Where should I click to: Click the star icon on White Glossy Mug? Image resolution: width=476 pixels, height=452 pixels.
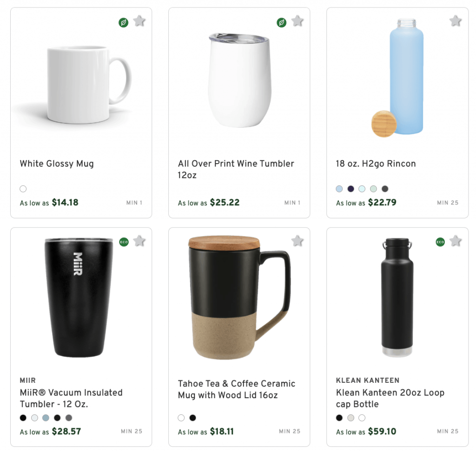coord(139,21)
